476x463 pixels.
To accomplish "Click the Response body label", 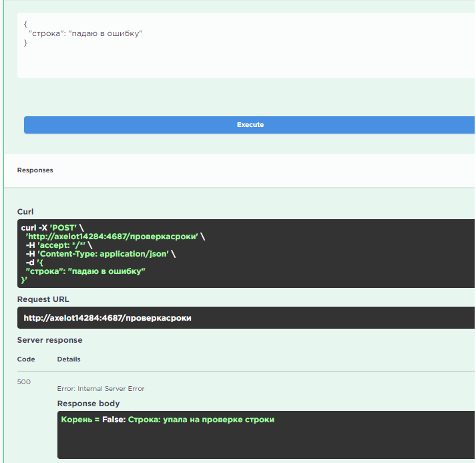I will (88, 404).
